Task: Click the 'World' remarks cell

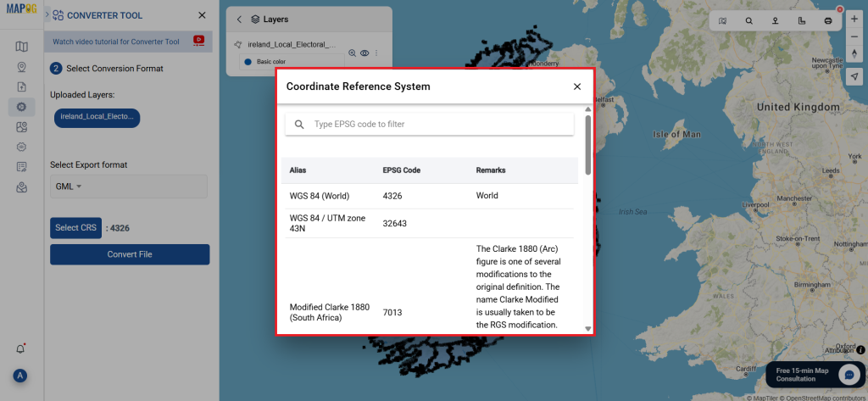Action: 487,196
